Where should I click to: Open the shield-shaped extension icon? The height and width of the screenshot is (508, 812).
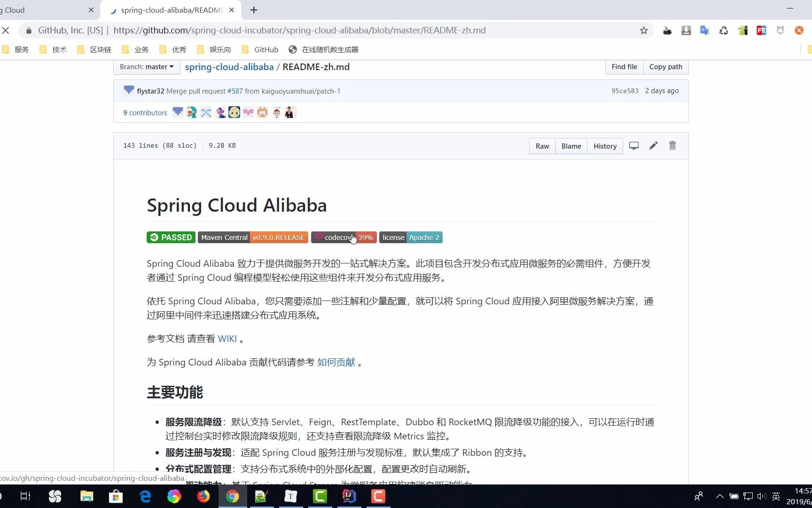(x=780, y=31)
